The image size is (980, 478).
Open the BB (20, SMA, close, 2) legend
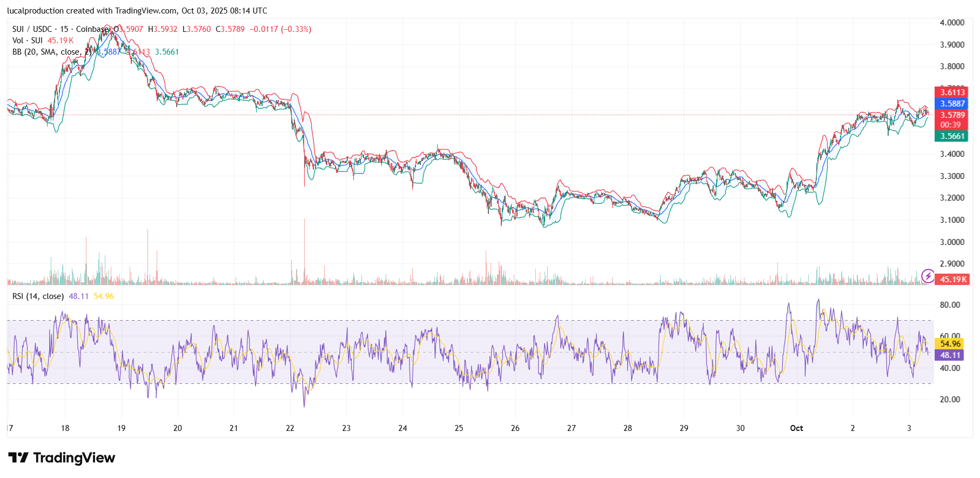(52, 52)
